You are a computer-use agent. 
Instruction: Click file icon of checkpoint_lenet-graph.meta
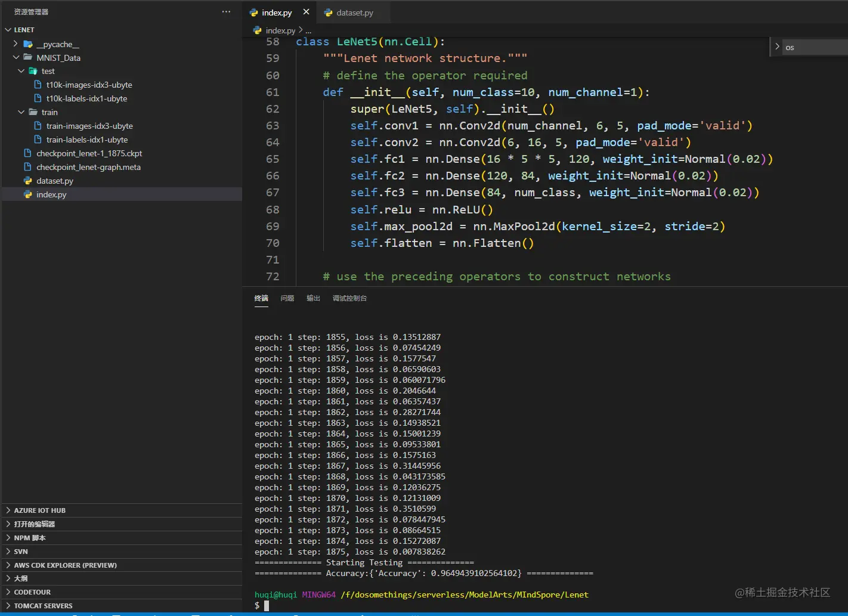(x=27, y=167)
